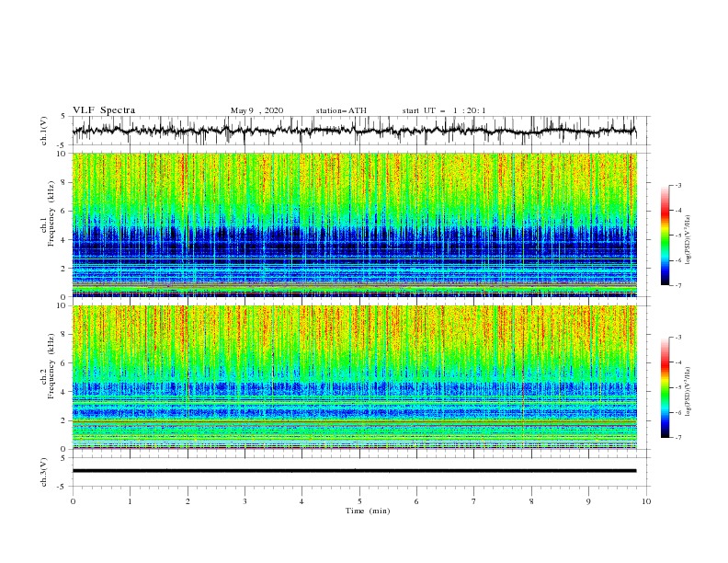Viewport: 728px width, 563px height.
Task: Click time axis tick label '2'
Action: click(188, 501)
